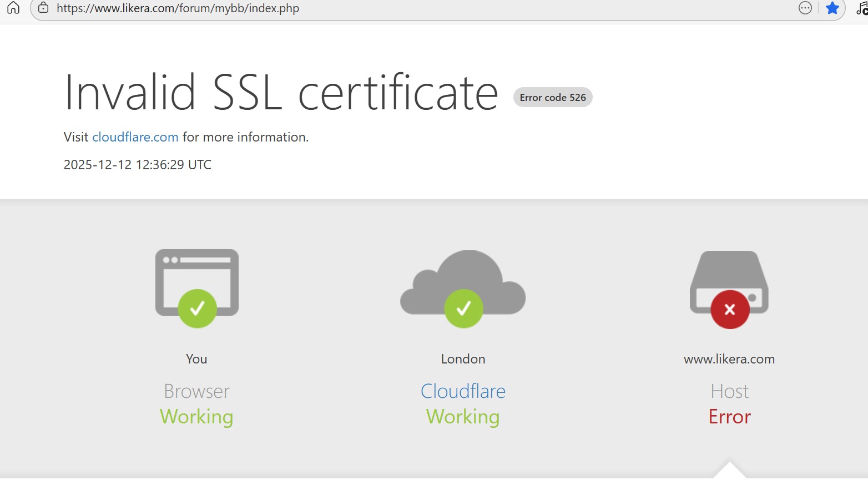The width and height of the screenshot is (868, 480).
Task: Click the London location label
Action: 463,359
